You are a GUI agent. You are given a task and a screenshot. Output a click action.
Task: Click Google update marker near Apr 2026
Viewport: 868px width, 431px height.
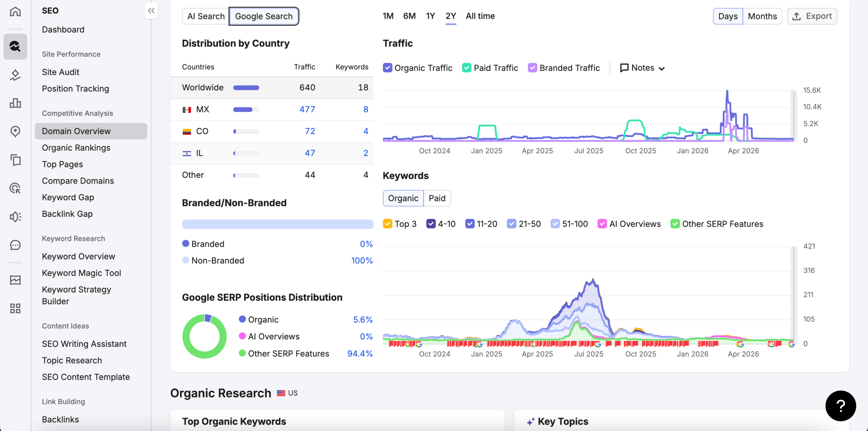coord(740,344)
